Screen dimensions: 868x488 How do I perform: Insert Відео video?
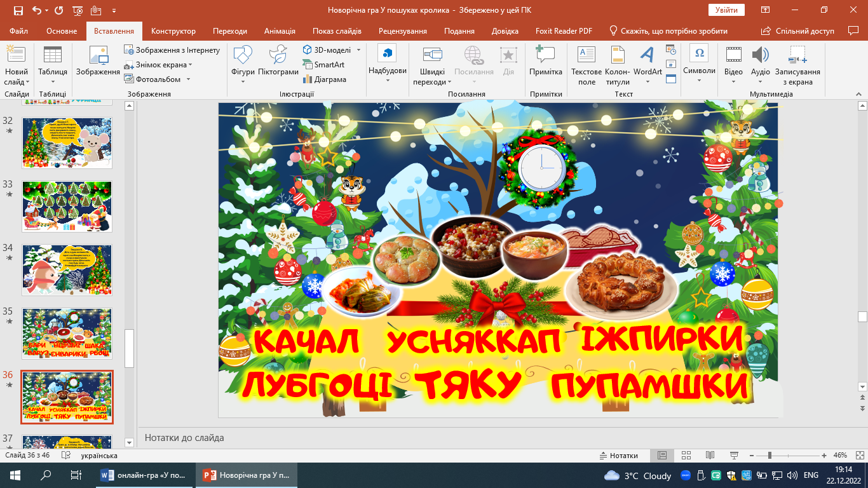pos(733,64)
